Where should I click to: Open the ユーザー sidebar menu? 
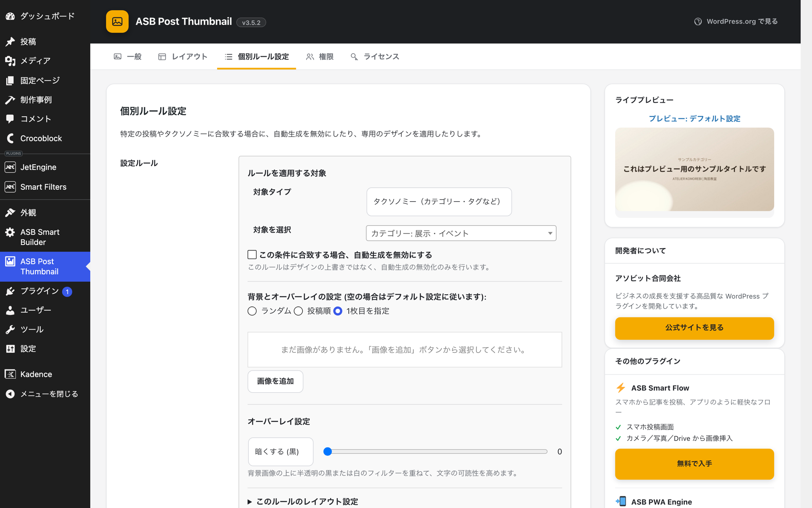(x=45, y=310)
